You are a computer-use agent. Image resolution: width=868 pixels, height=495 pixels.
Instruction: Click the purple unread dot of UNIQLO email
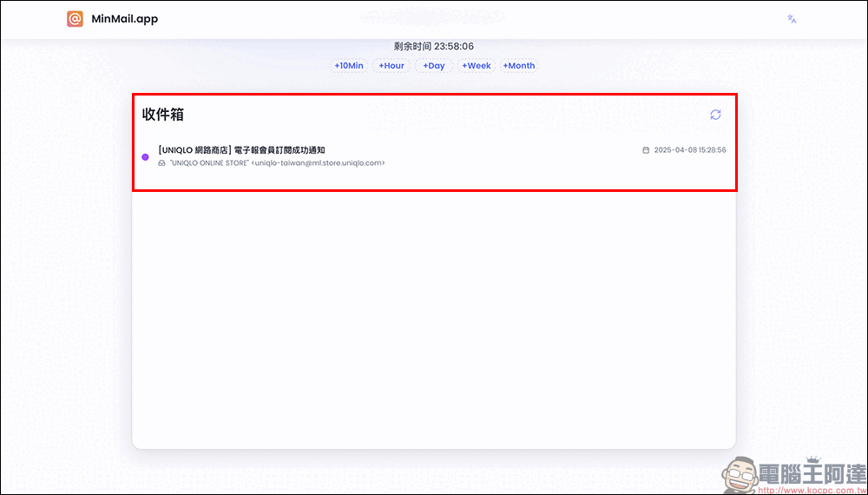point(146,157)
